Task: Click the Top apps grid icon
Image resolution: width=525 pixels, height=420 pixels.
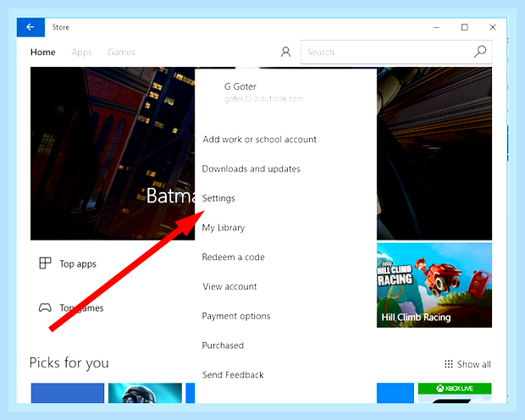Action: pos(45,263)
